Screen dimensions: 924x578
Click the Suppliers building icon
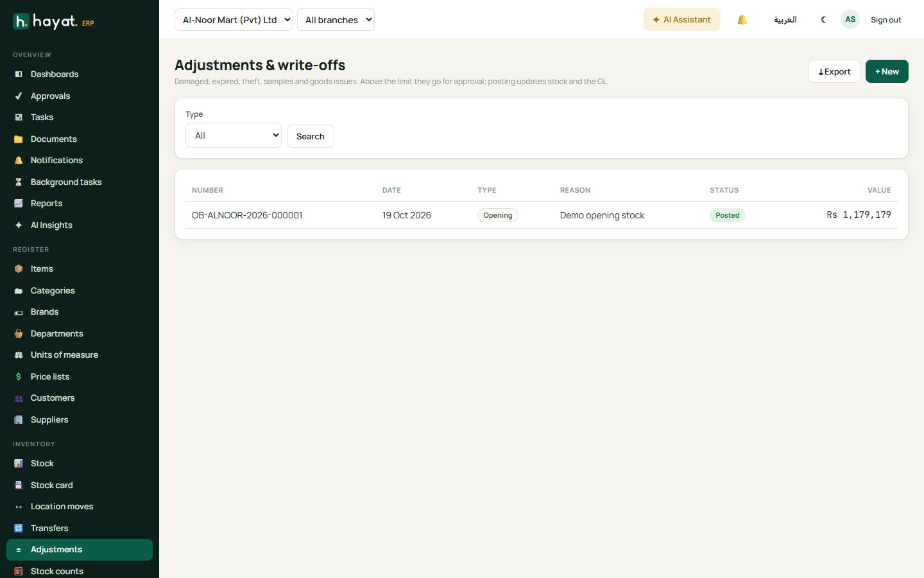tap(19, 420)
